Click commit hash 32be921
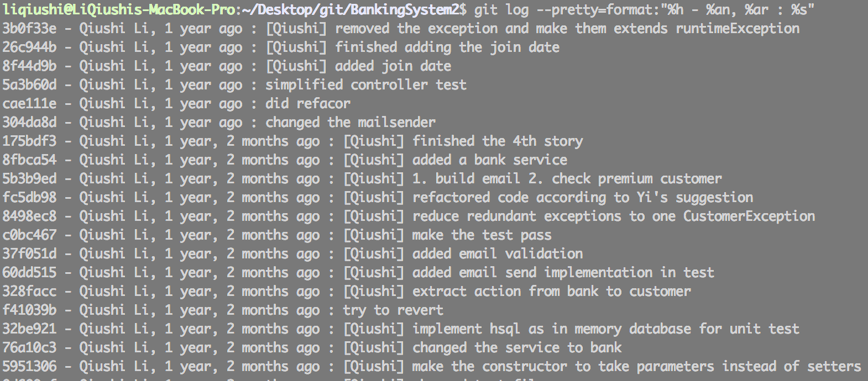This screenshot has height=381, width=868. pyautogui.click(x=29, y=329)
